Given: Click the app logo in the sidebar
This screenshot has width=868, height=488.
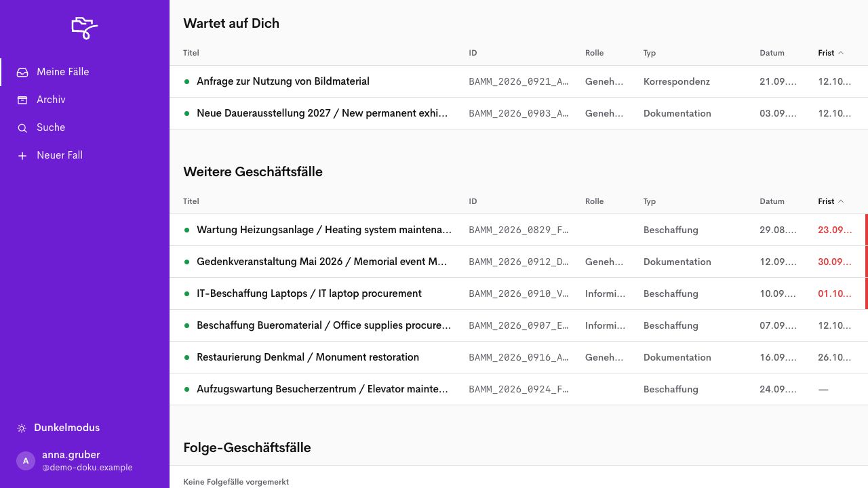Looking at the screenshot, I should [x=85, y=28].
